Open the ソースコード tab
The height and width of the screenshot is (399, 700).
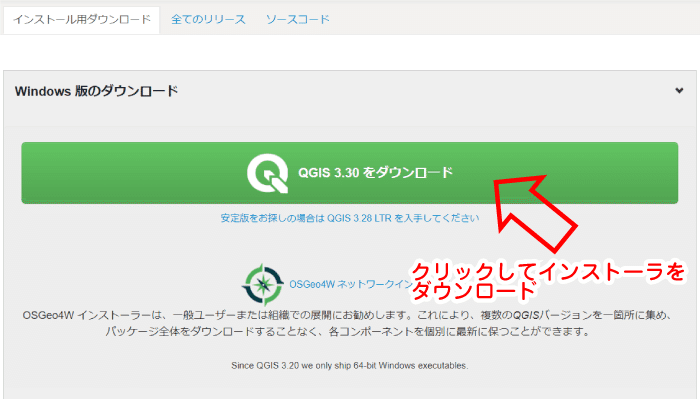297,20
